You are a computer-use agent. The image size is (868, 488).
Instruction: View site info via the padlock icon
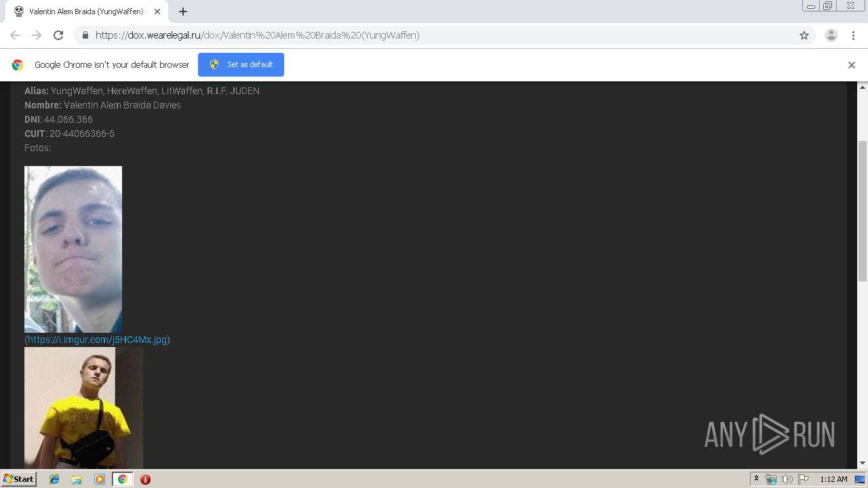[x=85, y=35]
